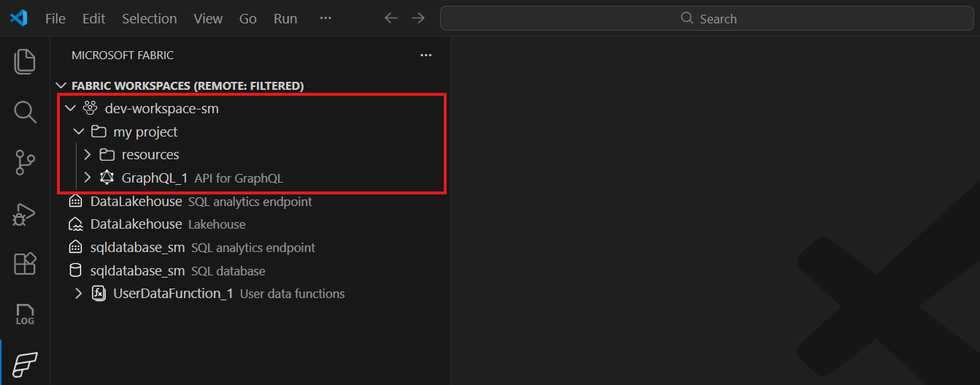Image resolution: width=980 pixels, height=385 pixels.
Task: Select the dev-workspace-sm label
Action: click(162, 109)
